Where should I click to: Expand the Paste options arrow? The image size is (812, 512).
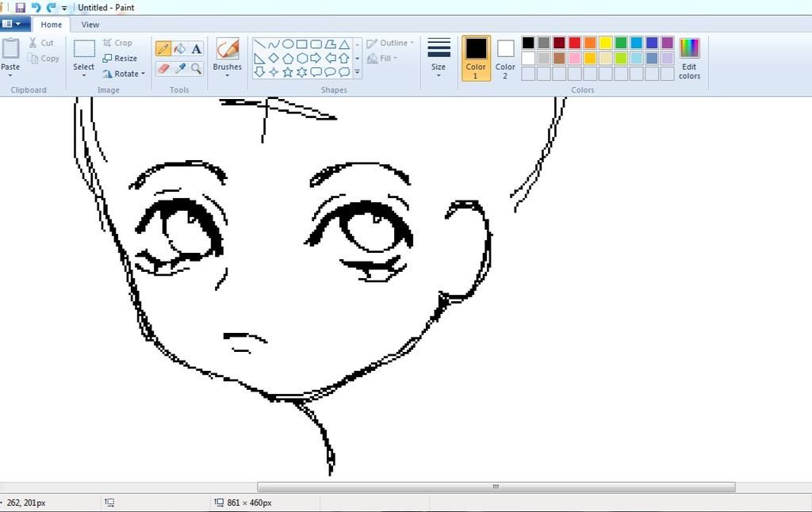[10, 75]
